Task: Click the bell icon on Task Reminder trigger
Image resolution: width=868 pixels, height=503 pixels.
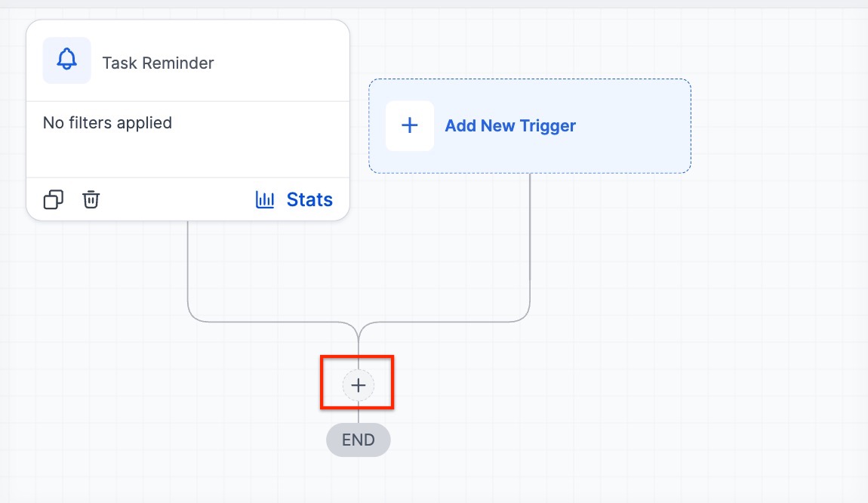Action: pyautogui.click(x=67, y=60)
